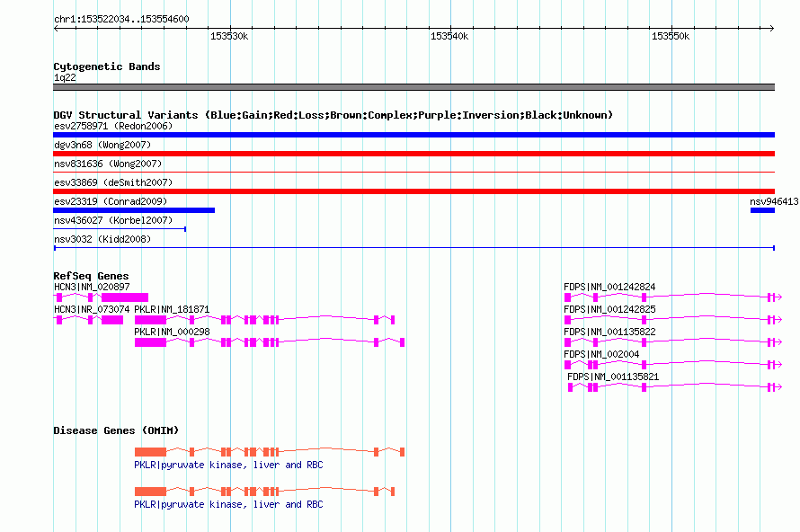
Task: Select the nsv436027 (Korbel2007) thin blue line
Action: coord(120,229)
